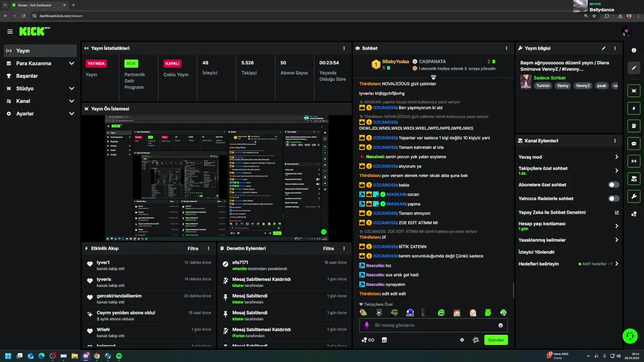Open the Windows Start button

(8, 356)
